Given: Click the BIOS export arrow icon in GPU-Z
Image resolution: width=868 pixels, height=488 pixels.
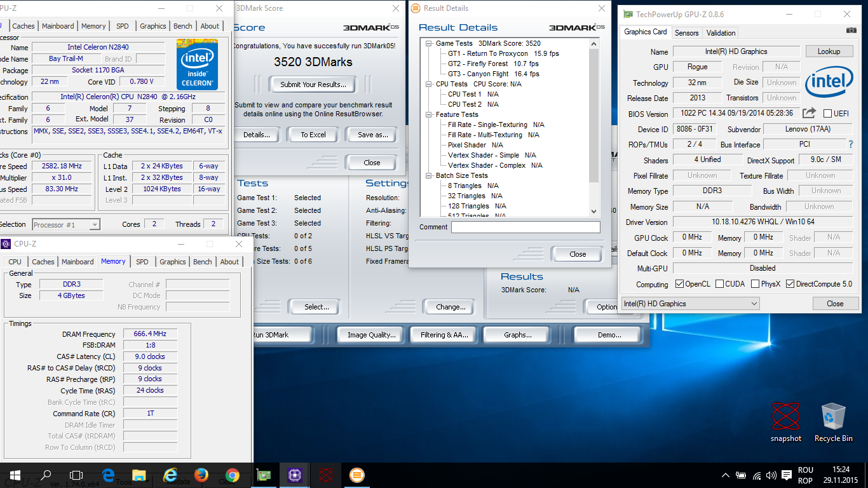Looking at the screenshot, I should coord(809,113).
